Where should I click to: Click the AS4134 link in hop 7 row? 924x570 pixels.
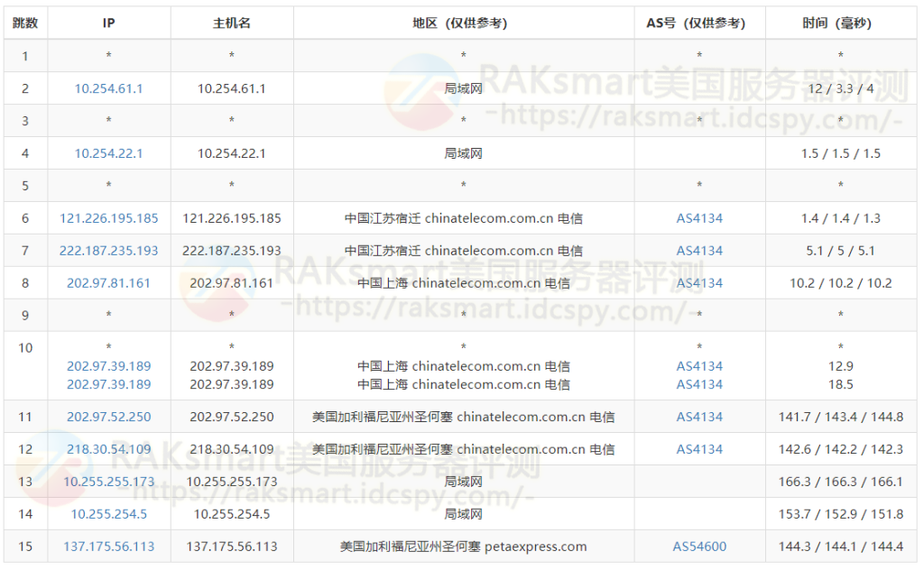coord(699,250)
